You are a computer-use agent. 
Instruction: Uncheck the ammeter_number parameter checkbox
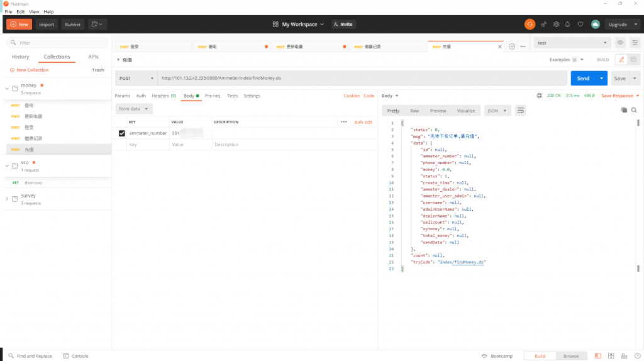pyautogui.click(x=122, y=133)
